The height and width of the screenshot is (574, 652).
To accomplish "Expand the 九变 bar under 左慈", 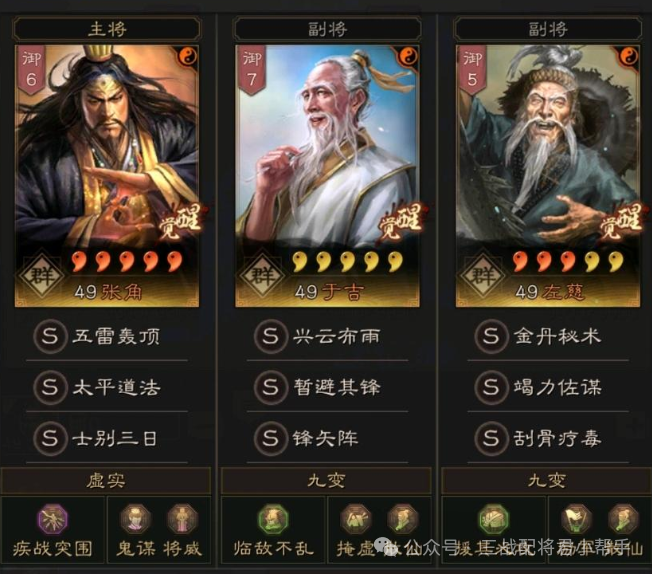I will click(x=547, y=480).
